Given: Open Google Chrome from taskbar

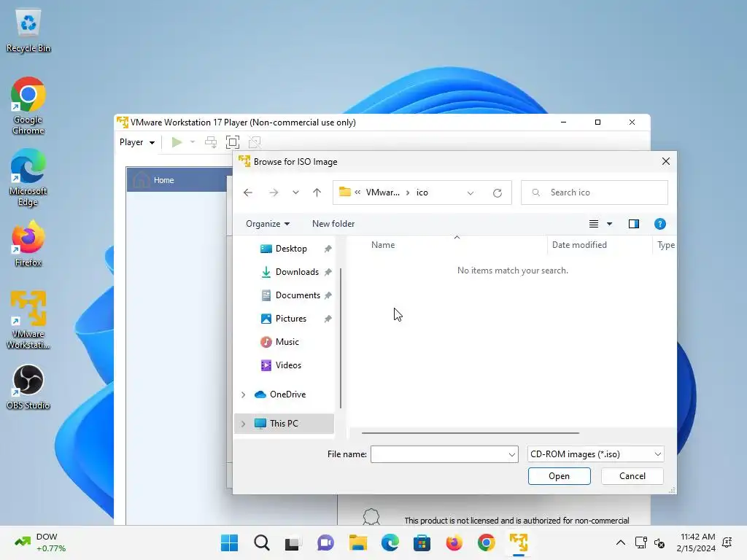Looking at the screenshot, I should (x=486, y=542).
